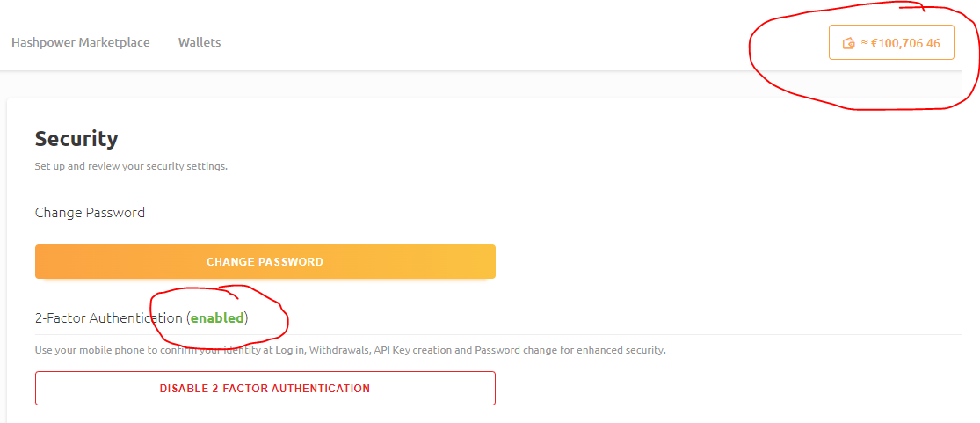
Task: Click the green 'enabled' status label
Action: point(217,317)
